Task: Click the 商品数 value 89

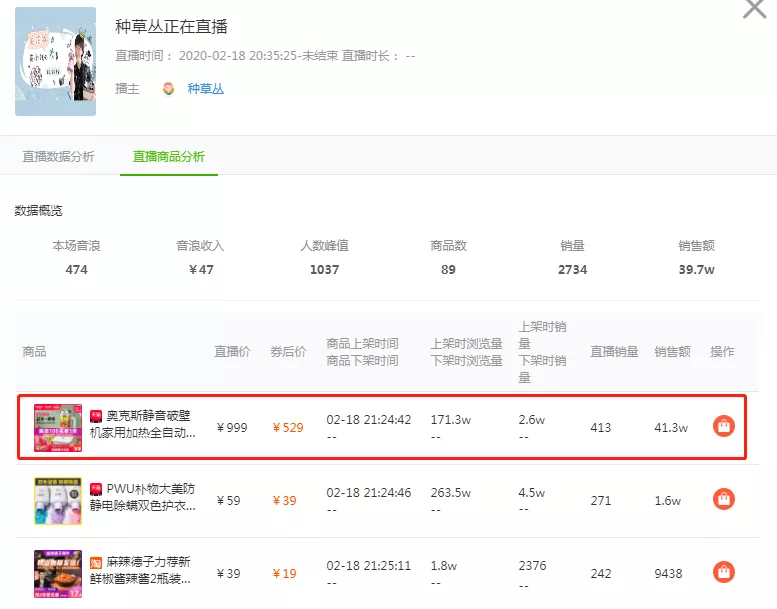Action: click(448, 270)
